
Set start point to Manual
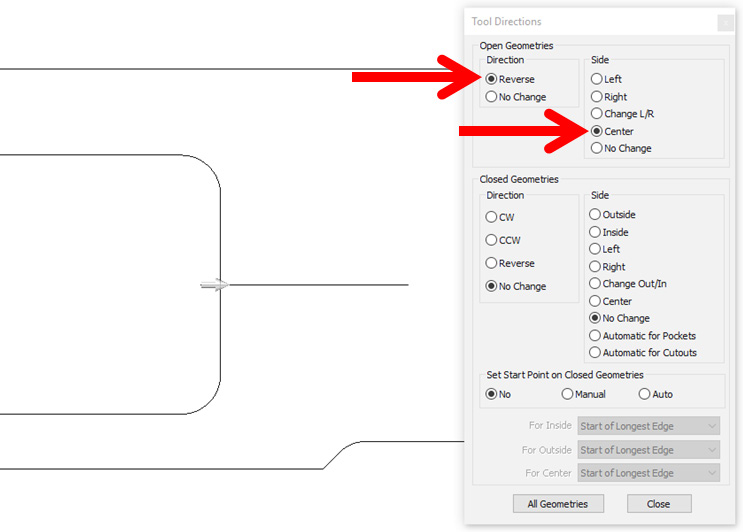[x=568, y=394]
